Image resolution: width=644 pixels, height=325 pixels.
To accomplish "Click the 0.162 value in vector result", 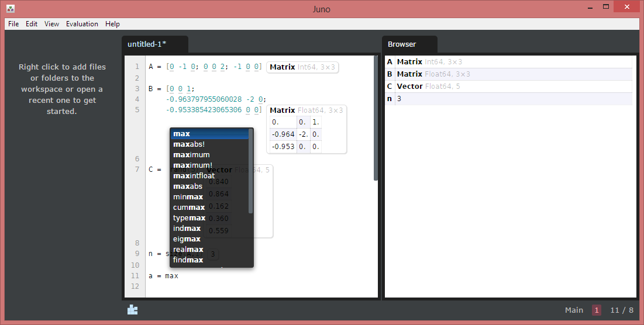I will pos(219,206).
